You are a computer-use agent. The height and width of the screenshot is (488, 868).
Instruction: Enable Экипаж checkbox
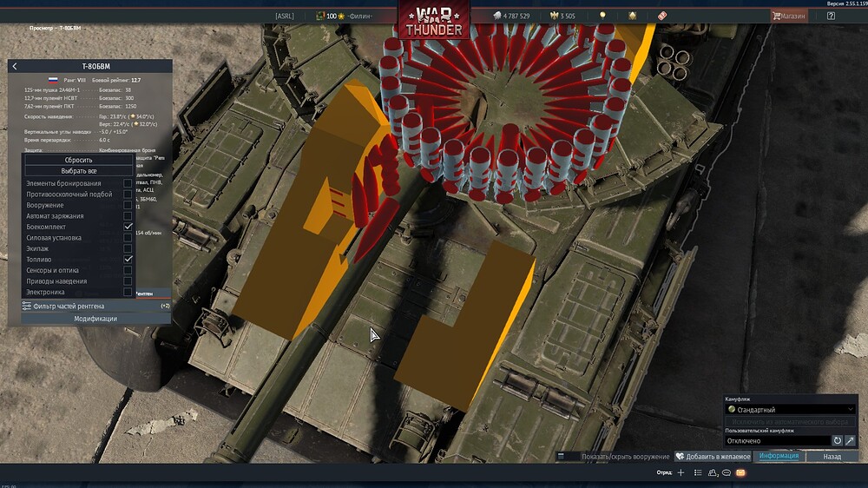click(128, 248)
